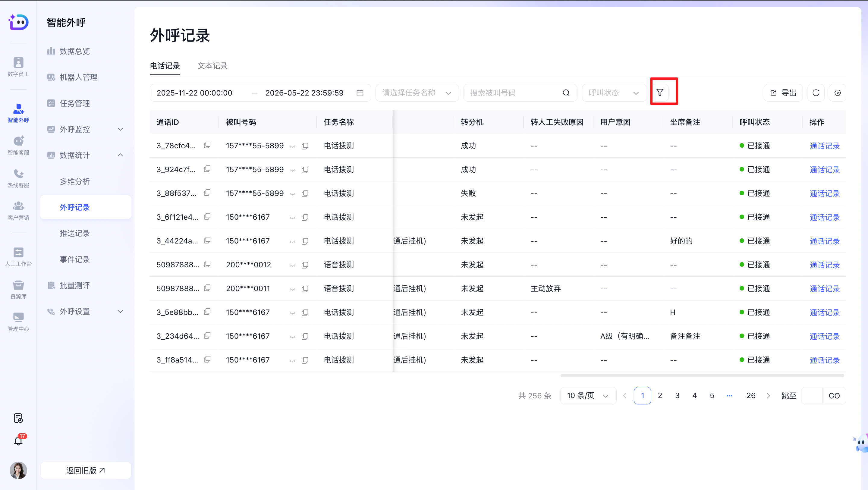Open 数据总览 in the sidebar
Viewport: 868px width, 490px height.
[86, 51]
